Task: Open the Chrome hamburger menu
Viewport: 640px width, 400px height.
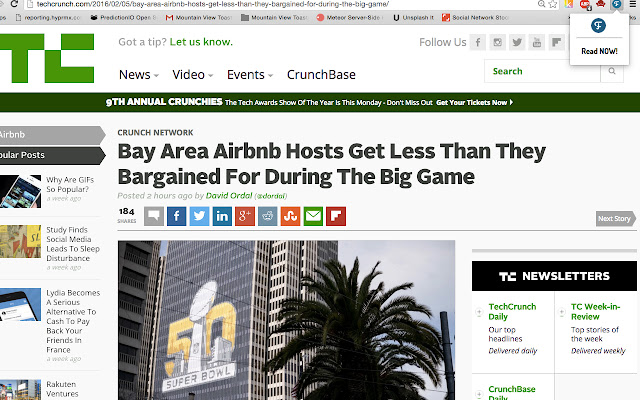Action: pyautogui.click(x=633, y=4)
